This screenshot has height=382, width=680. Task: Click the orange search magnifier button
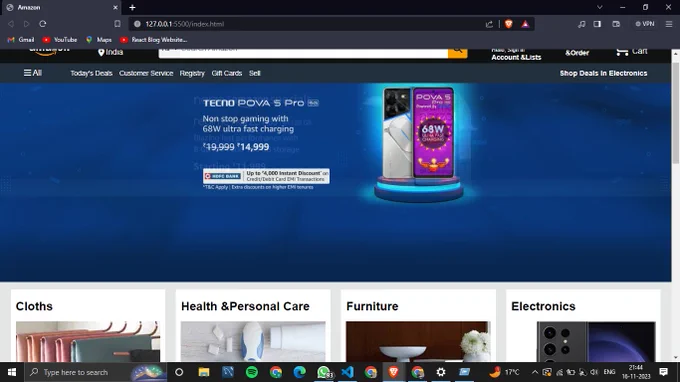pyautogui.click(x=458, y=53)
